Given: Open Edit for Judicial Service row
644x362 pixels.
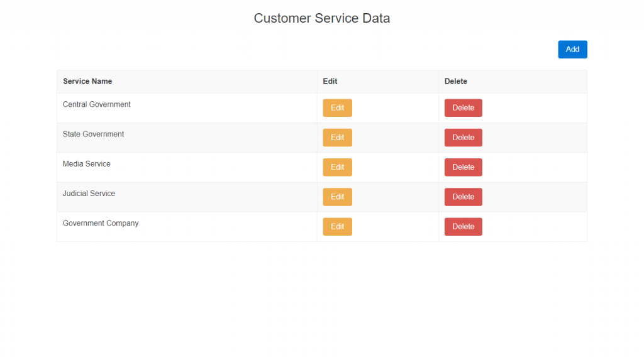Looking at the screenshot, I should click(x=337, y=197).
